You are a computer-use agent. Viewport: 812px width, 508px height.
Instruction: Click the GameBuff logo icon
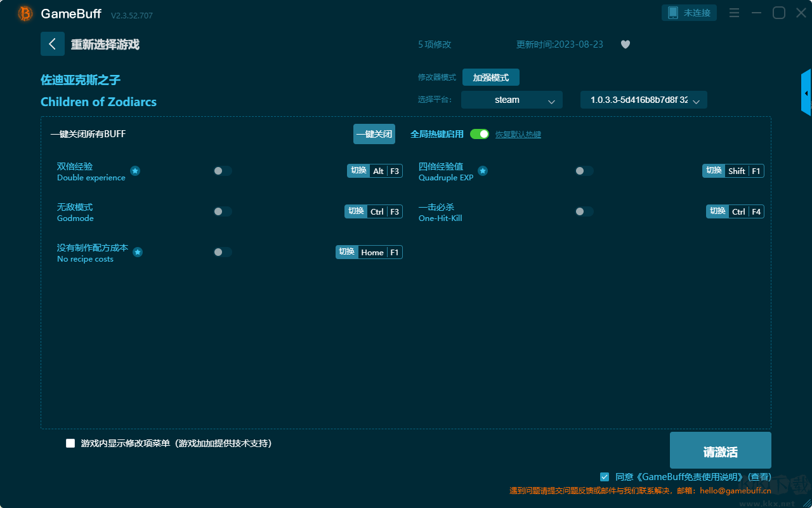25,13
